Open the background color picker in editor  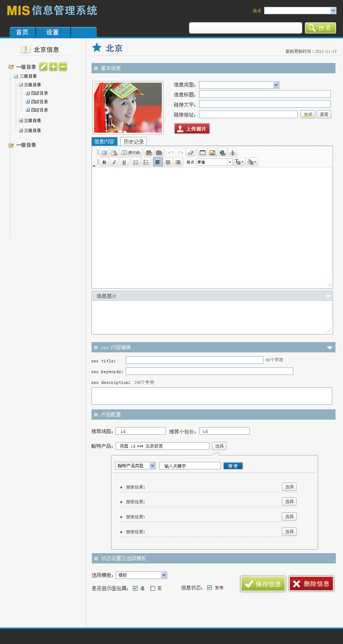point(252,162)
